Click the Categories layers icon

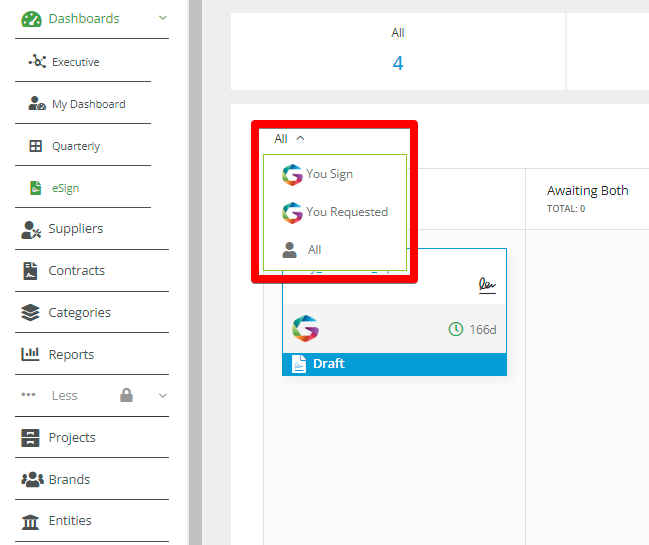pyautogui.click(x=30, y=312)
